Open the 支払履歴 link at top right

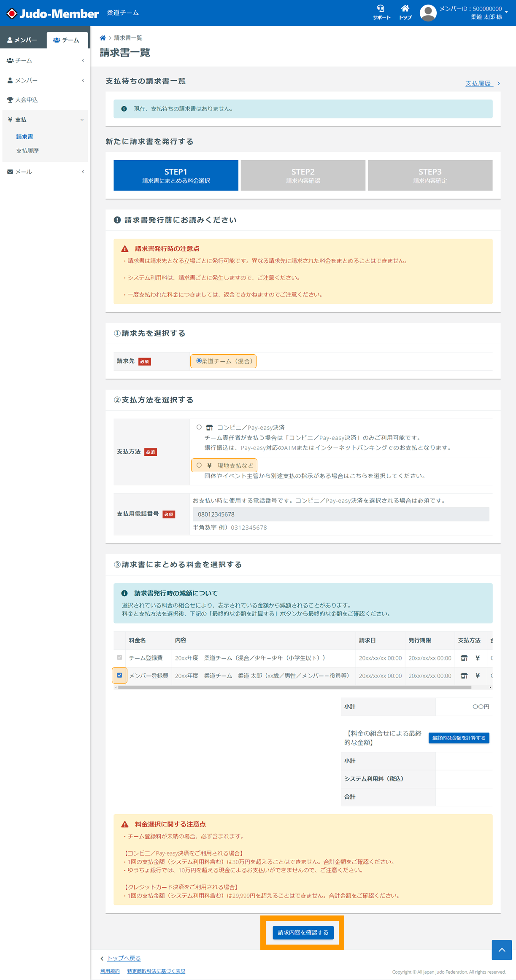coord(478,83)
